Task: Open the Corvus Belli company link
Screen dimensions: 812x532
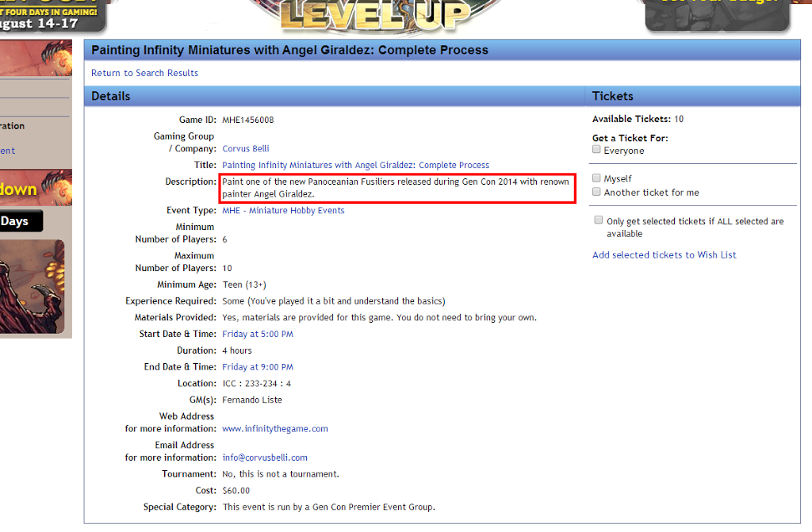Action: [246, 149]
